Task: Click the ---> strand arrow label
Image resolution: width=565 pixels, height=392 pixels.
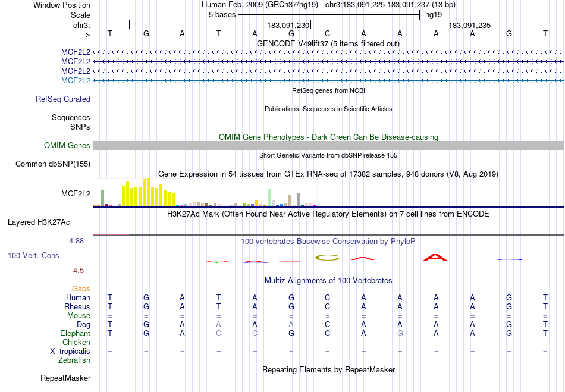Action: tap(84, 35)
